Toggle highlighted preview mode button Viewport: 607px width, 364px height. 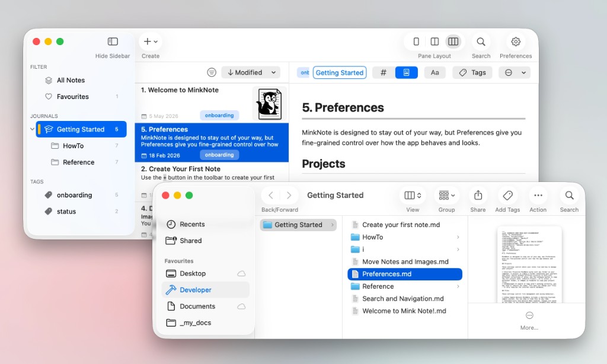(406, 72)
